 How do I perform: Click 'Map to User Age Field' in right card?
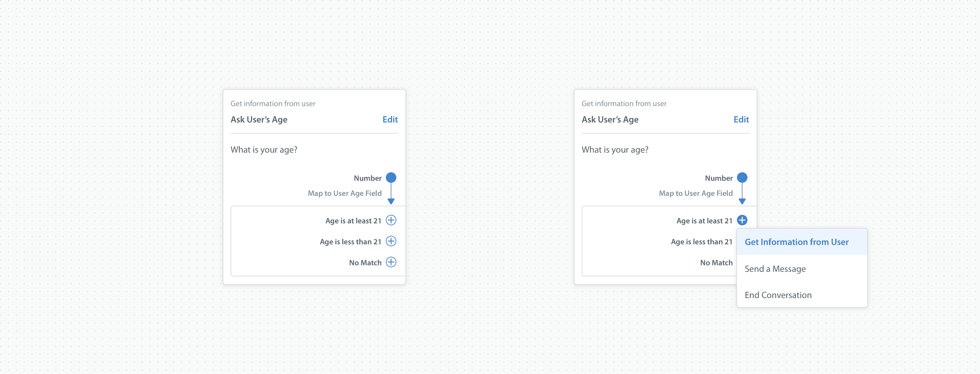coord(696,193)
